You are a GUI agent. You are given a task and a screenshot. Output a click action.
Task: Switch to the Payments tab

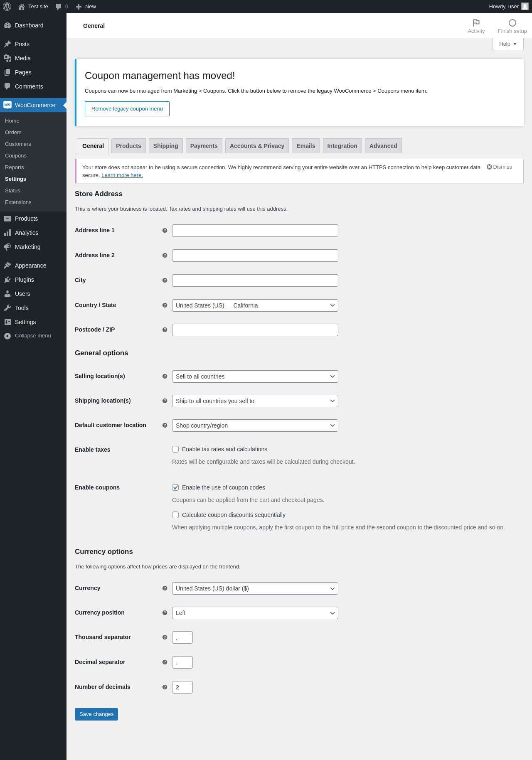point(204,146)
